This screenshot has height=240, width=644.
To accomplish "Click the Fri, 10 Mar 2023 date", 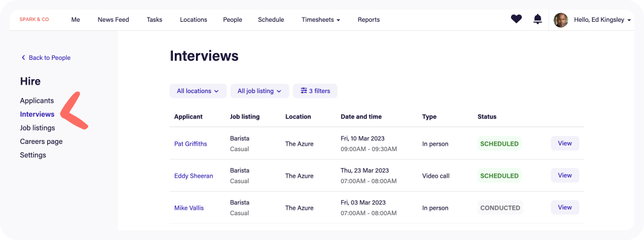I will pyautogui.click(x=363, y=138).
